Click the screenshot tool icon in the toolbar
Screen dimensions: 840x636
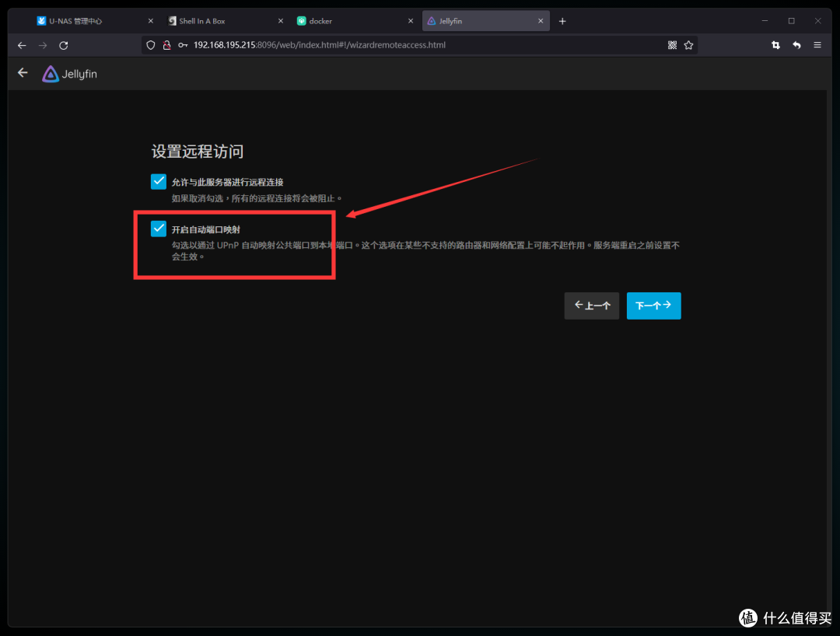click(x=775, y=45)
